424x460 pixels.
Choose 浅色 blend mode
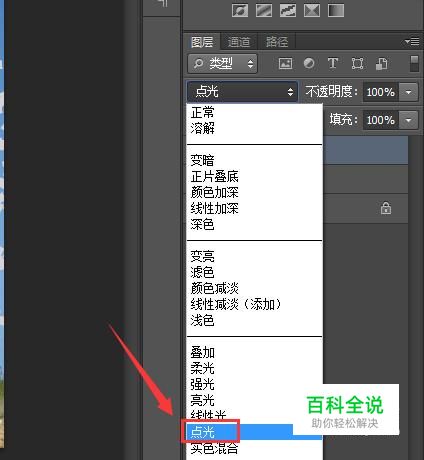[254, 320]
